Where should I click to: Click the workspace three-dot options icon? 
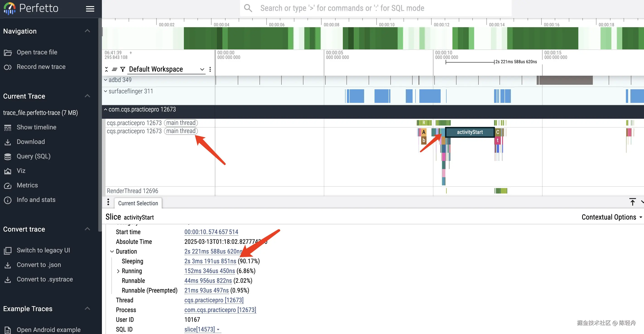click(210, 69)
